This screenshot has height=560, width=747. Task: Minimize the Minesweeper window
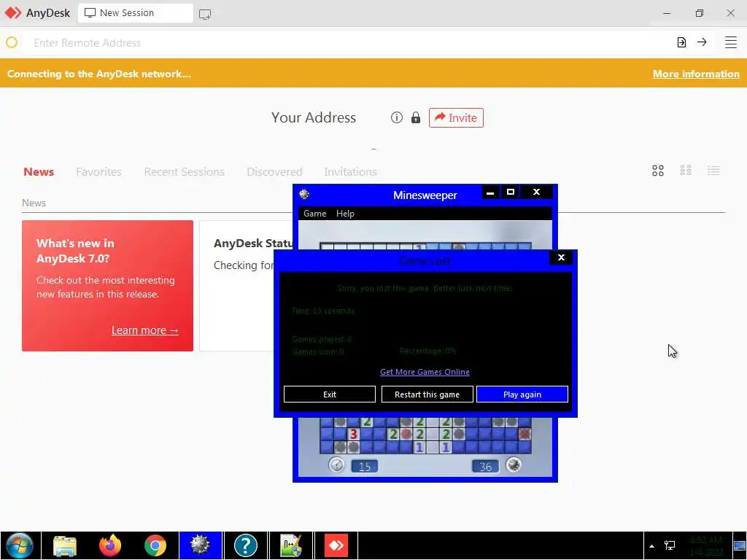[x=490, y=192]
